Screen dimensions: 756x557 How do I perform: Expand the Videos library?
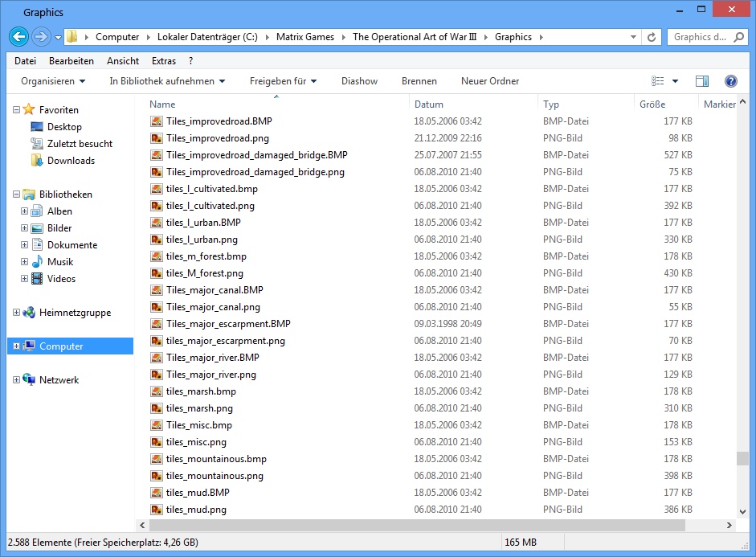25,279
